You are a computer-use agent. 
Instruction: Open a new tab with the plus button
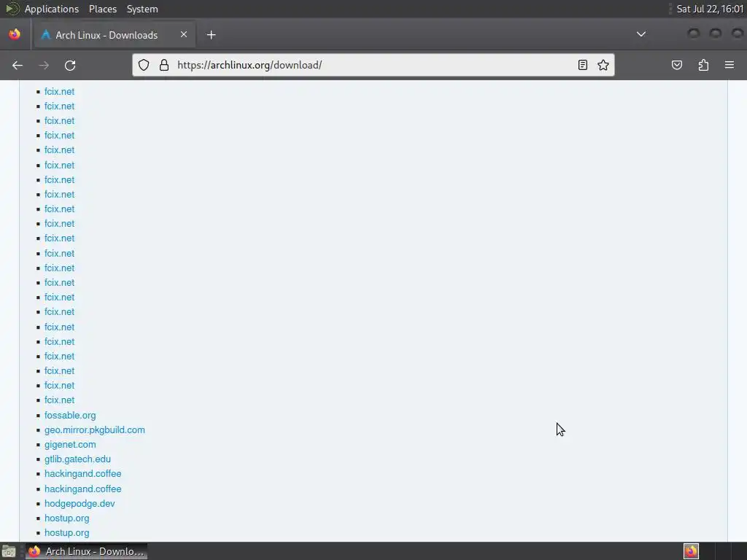(211, 35)
